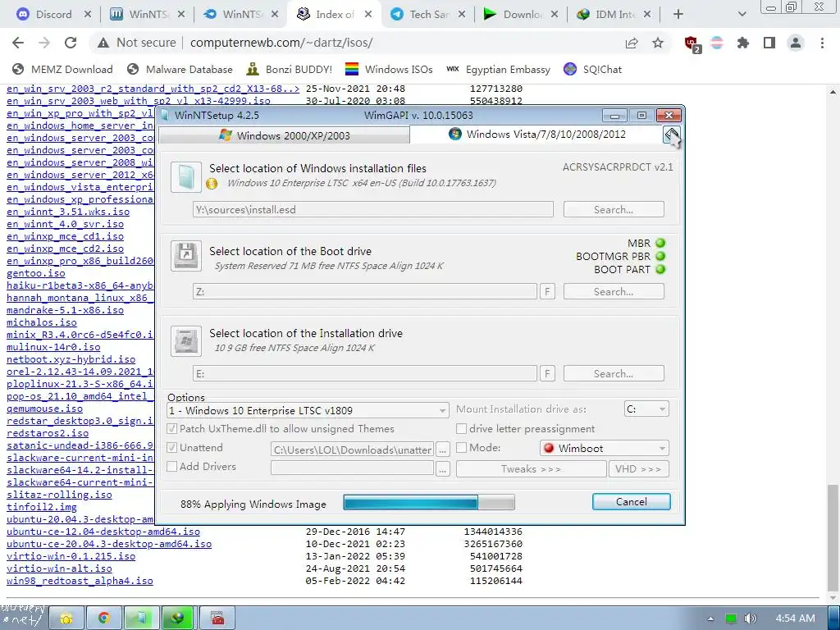Screen dimensions: 840x630
Task: Reload the page with the refresh icon
Action: 71,43
